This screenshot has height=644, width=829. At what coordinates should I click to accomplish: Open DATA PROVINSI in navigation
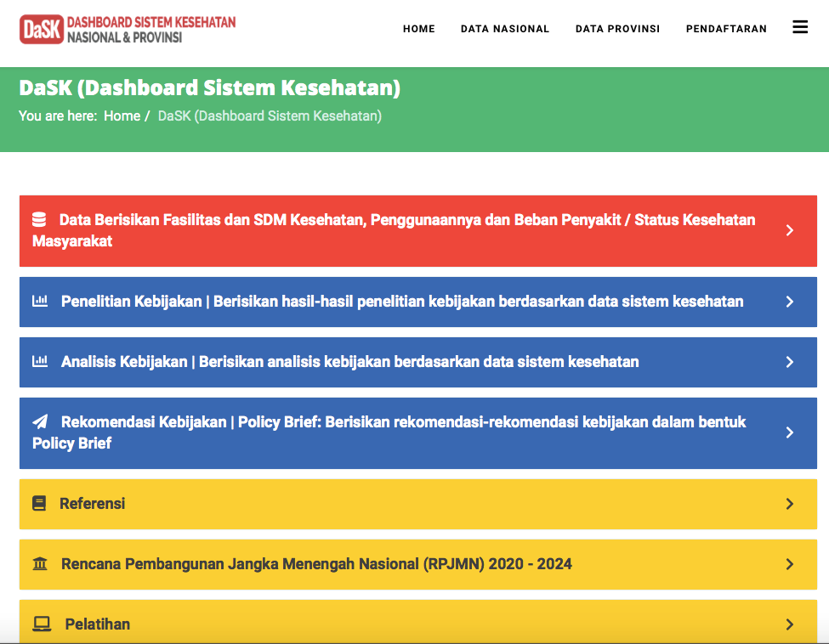click(x=617, y=29)
